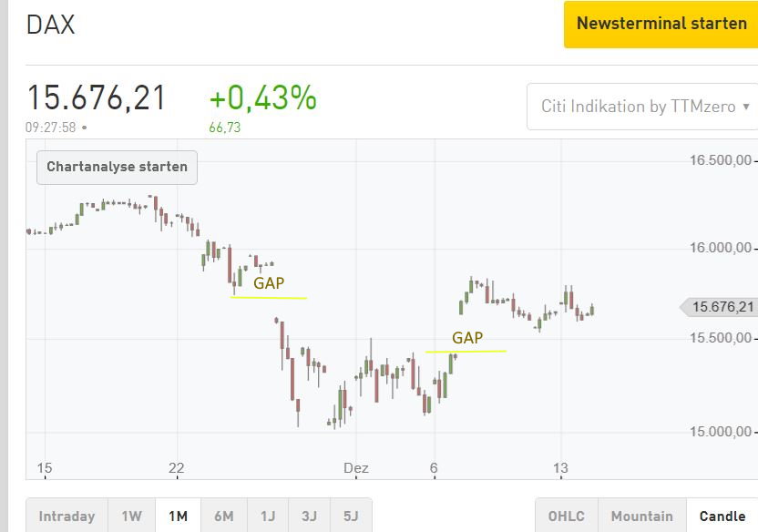758x532 pixels.
Task: Click the Newsterminal starten button
Action: click(661, 25)
